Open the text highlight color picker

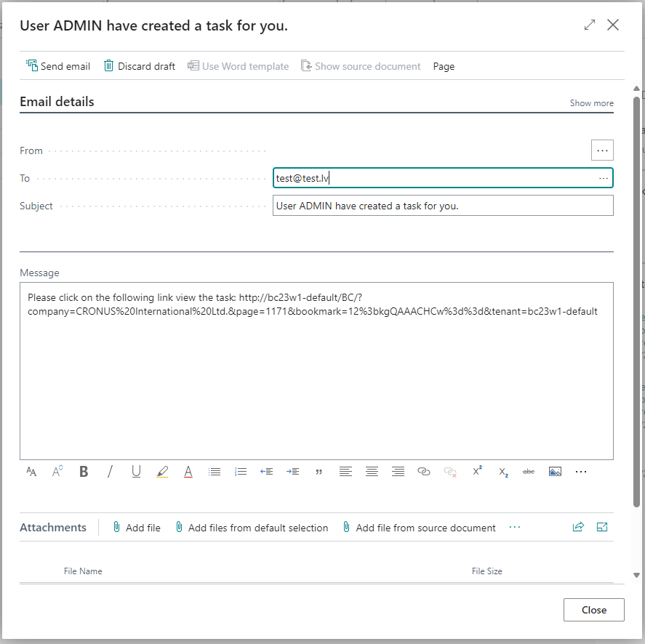162,472
